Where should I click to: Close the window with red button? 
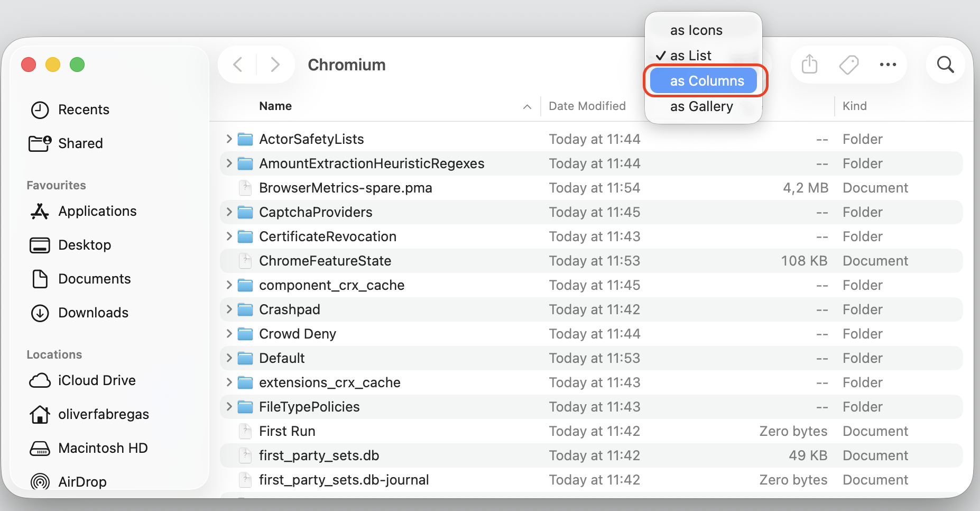(x=29, y=65)
